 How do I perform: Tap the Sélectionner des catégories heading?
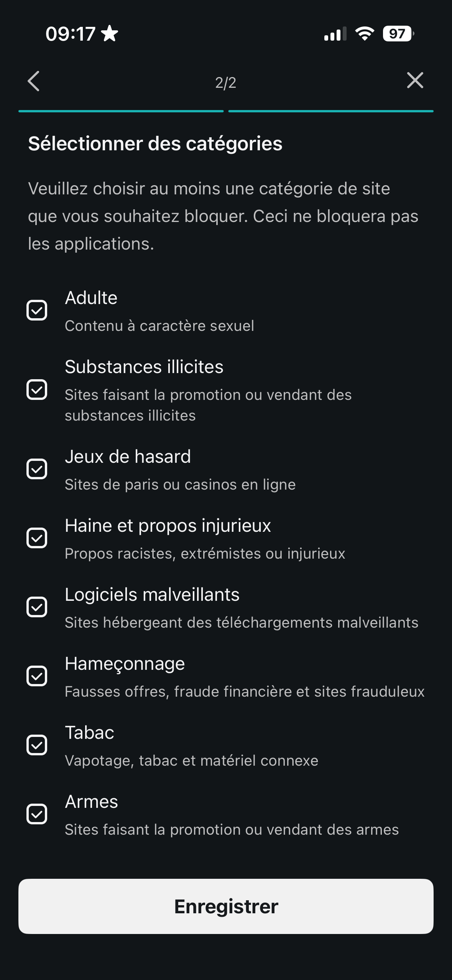click(155, 144)
